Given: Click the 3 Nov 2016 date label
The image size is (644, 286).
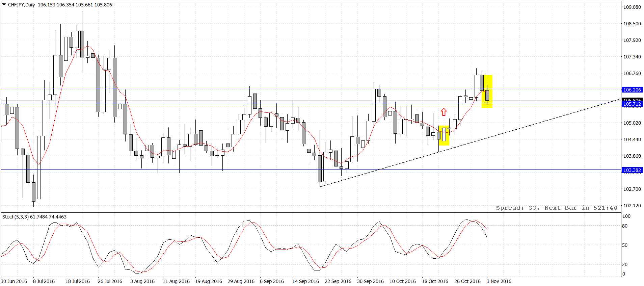Looking at the screenshot, I should pos(499,281).
